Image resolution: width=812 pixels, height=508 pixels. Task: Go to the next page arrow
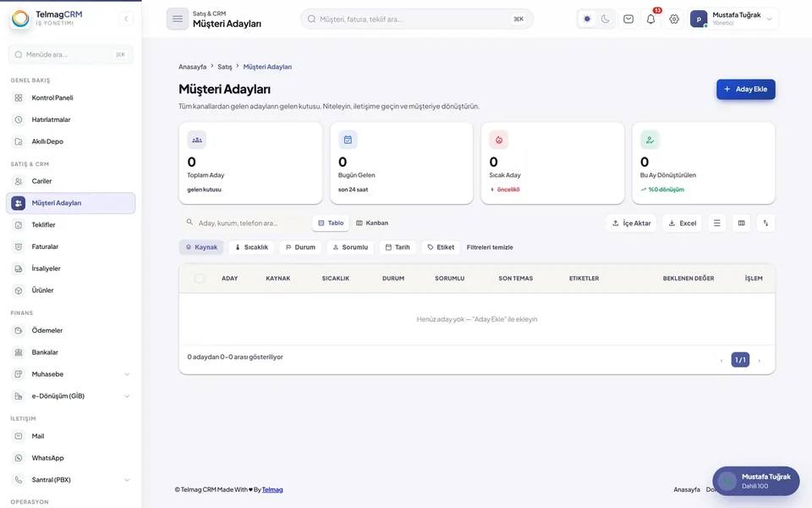pos(760,361)
